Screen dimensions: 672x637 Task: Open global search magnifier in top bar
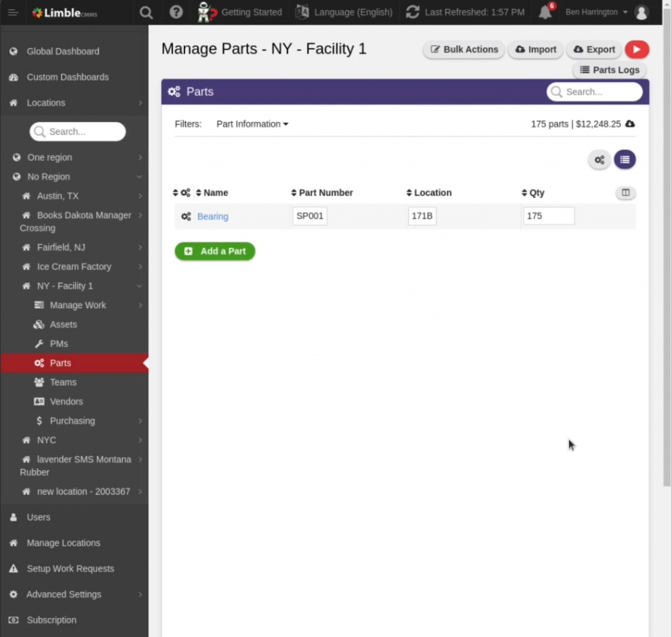[x=146, y=12]
